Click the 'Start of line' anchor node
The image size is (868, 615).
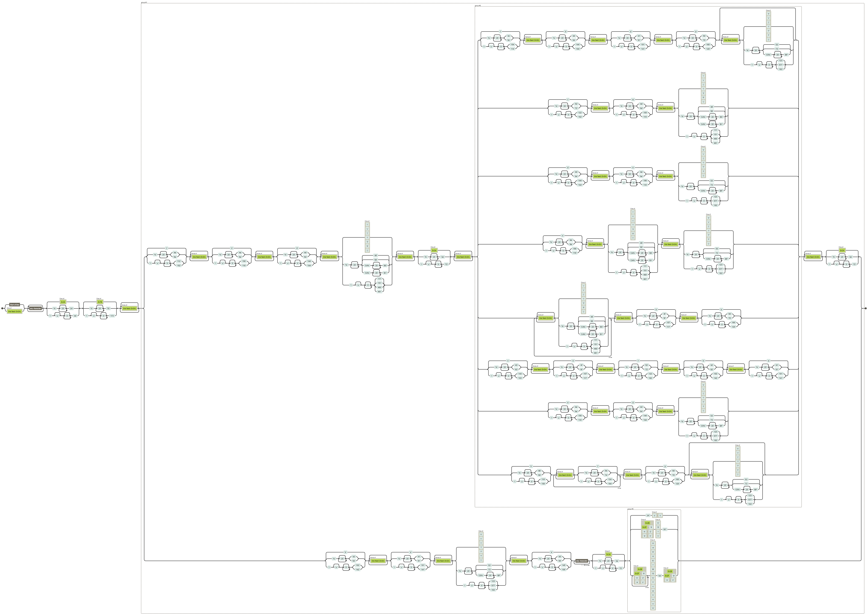pyautogui.click(x=14, y=304)
